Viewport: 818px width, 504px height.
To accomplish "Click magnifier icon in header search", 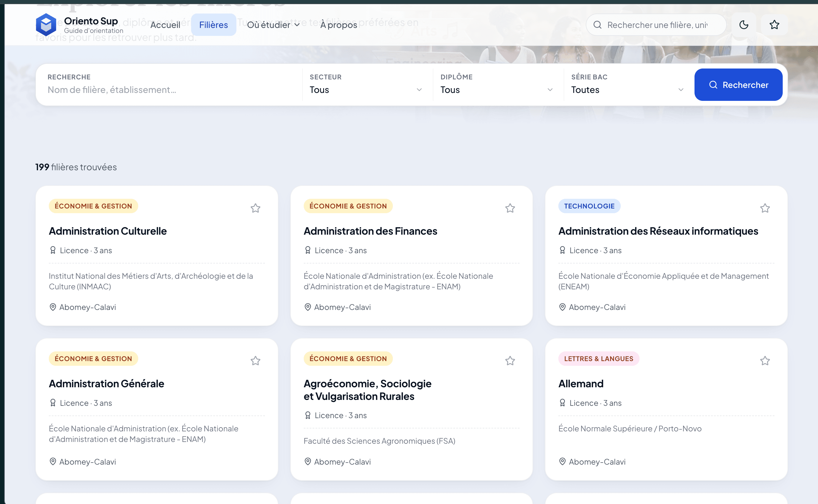I will pos(597,25).
